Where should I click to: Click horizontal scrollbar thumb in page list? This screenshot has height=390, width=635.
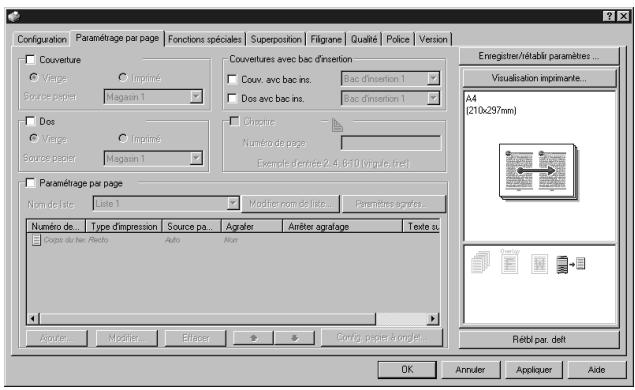[207, 319]
